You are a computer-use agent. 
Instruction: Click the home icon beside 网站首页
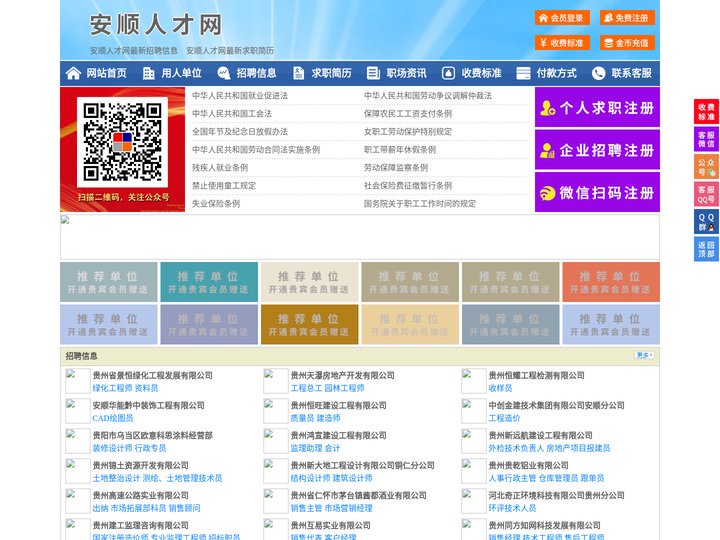click(73, 73)
